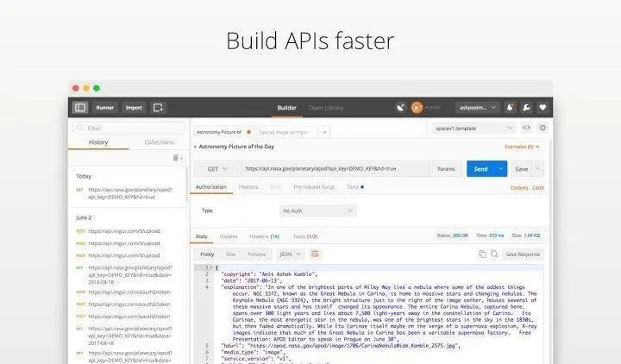Image resolution: width=621 pixels, height=364 pixels.
Task: Open Manage Environments gear icon
Action: click(543, 128)
